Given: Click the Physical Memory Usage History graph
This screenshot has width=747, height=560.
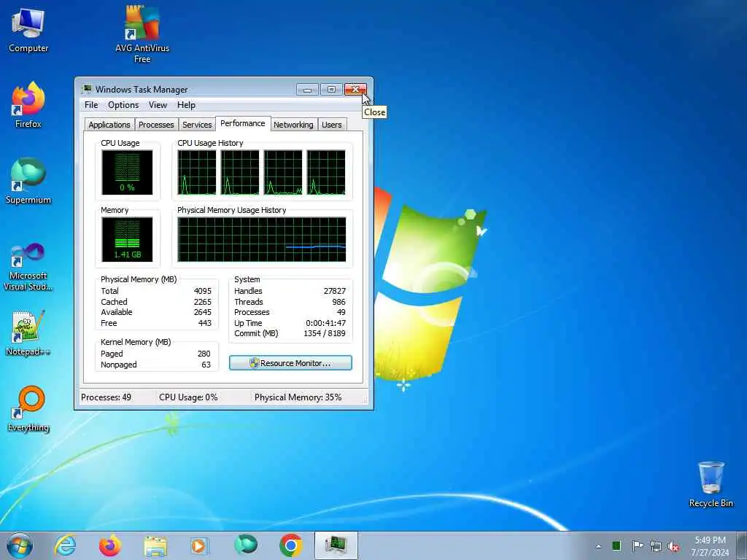Looking at the screenshot, I should pos(262,239).
